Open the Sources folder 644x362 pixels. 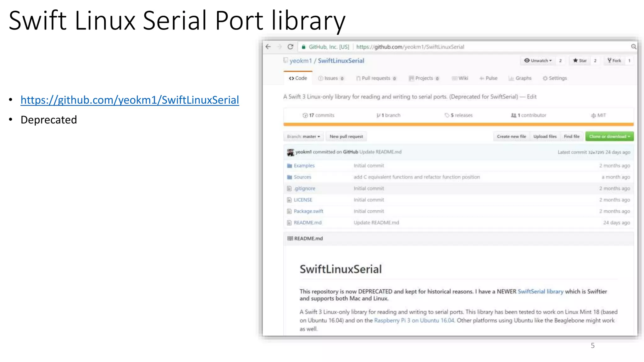click(x=303, y=177)
